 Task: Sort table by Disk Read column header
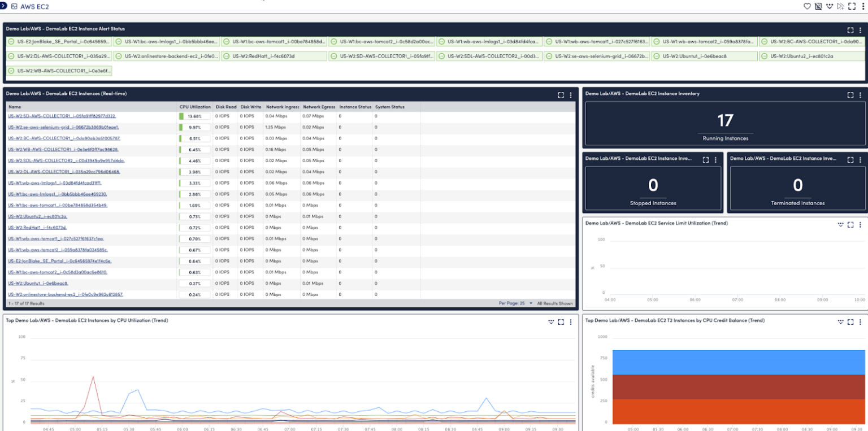pos(226,107)
